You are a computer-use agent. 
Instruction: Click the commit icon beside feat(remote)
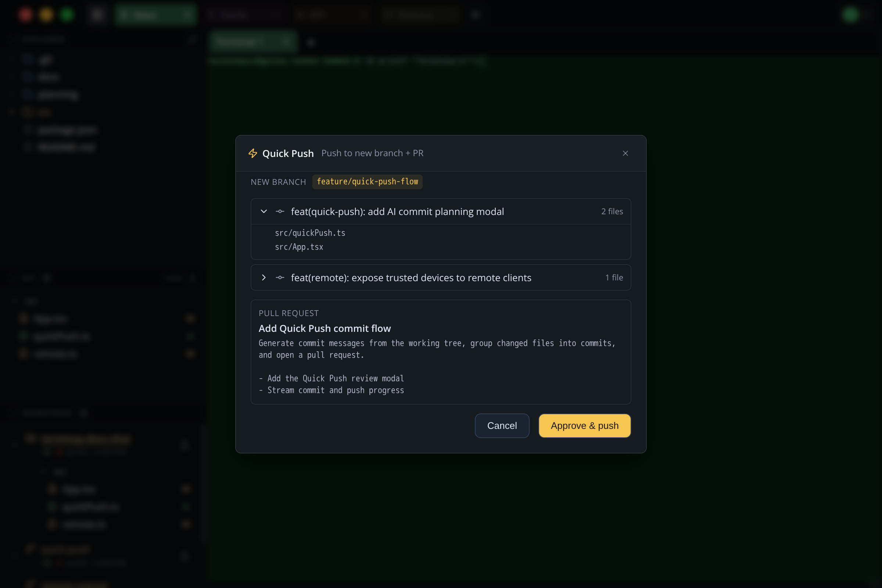pos(280,277)
